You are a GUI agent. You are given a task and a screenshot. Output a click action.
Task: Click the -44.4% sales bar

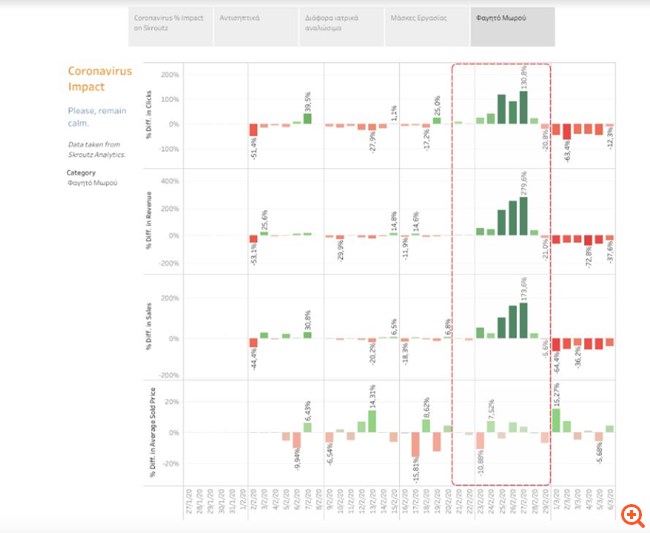point(254,343)
